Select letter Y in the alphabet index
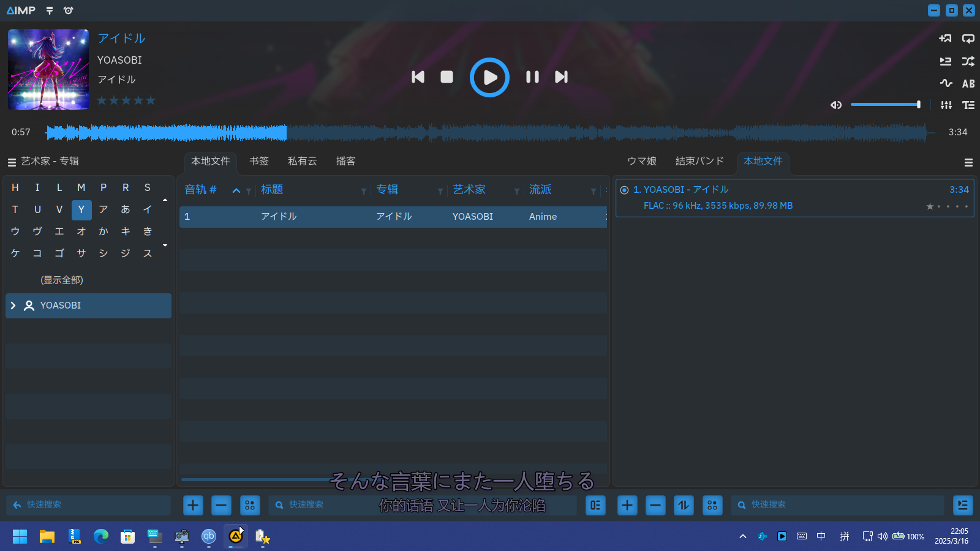Image resolution: width=980 pixels, height=551 pixels. pos(81,210)
